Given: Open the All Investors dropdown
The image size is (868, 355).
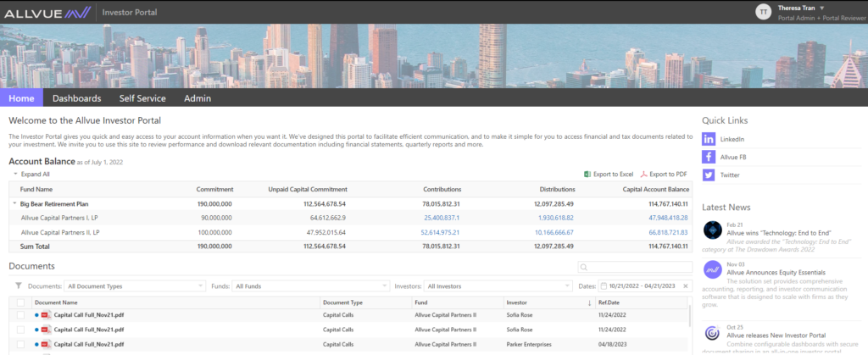Looking at the screenshot, I should coord(498,286).
